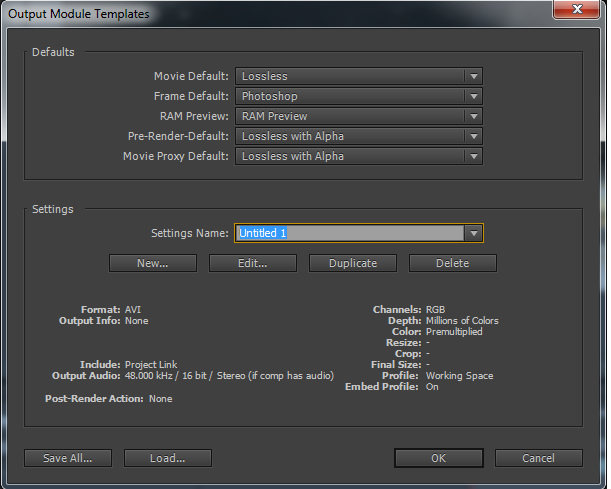The width and height of the screenshot is (611, 489).
Task: Click the Load... button
Action: (168, 458)
